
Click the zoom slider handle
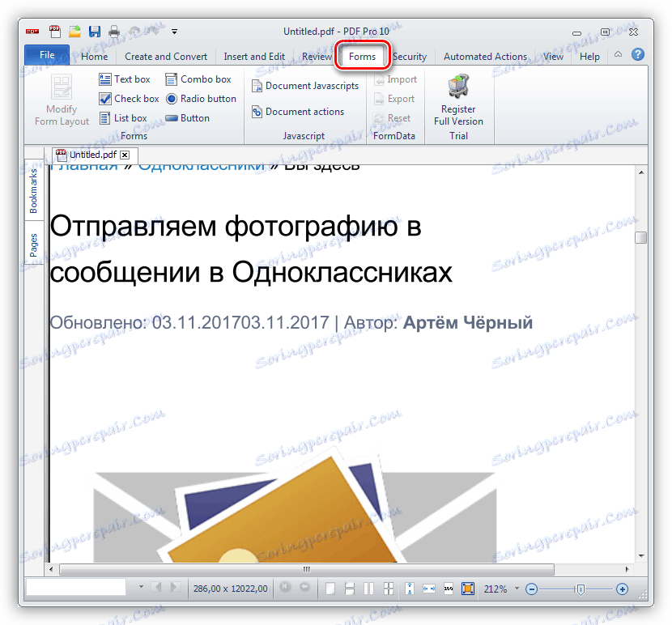click(581, 589)
